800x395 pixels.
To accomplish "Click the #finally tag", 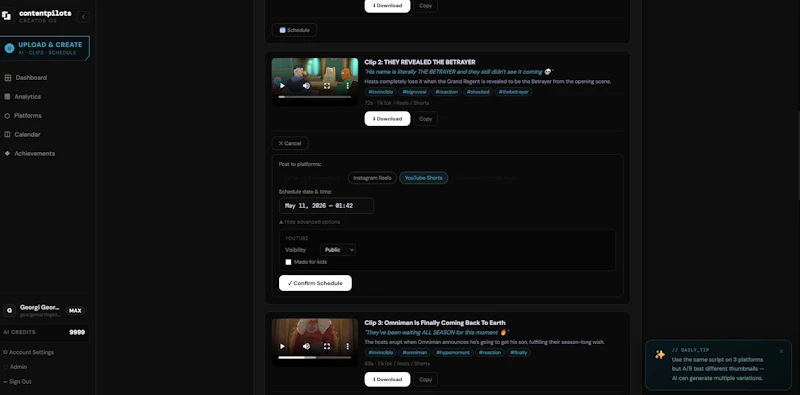I will 518,353.
